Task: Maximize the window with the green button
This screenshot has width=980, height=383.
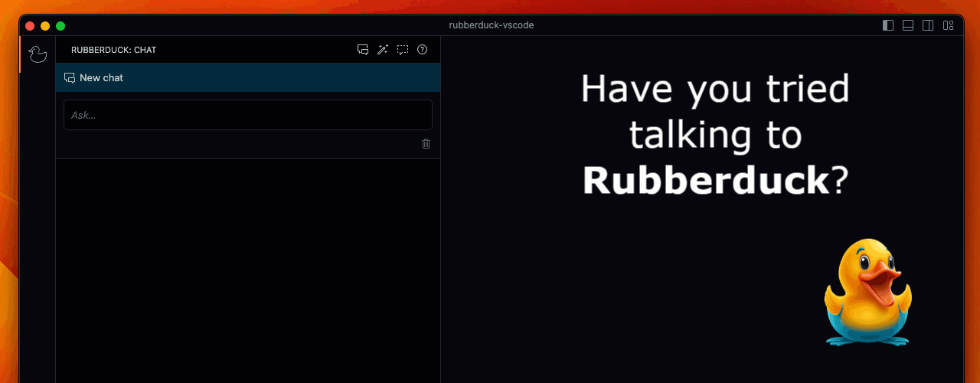Action: [60, 25]
